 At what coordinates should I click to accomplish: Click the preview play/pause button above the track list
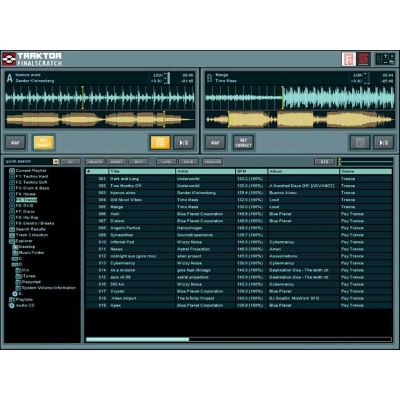coord(324,162)
